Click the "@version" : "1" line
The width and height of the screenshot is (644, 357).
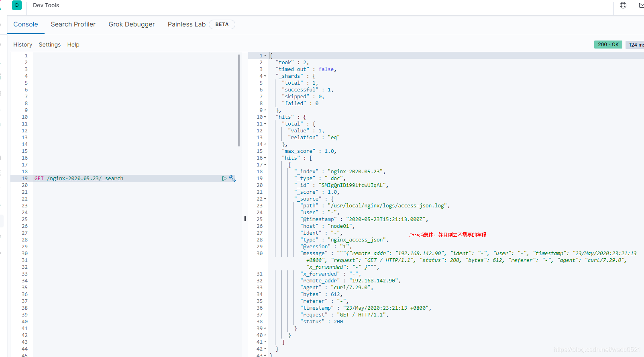(x=326, y=247)
